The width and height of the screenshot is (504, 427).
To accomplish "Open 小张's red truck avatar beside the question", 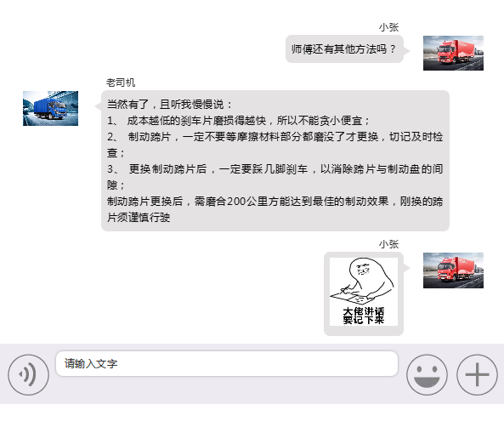I will coord(453,53).
